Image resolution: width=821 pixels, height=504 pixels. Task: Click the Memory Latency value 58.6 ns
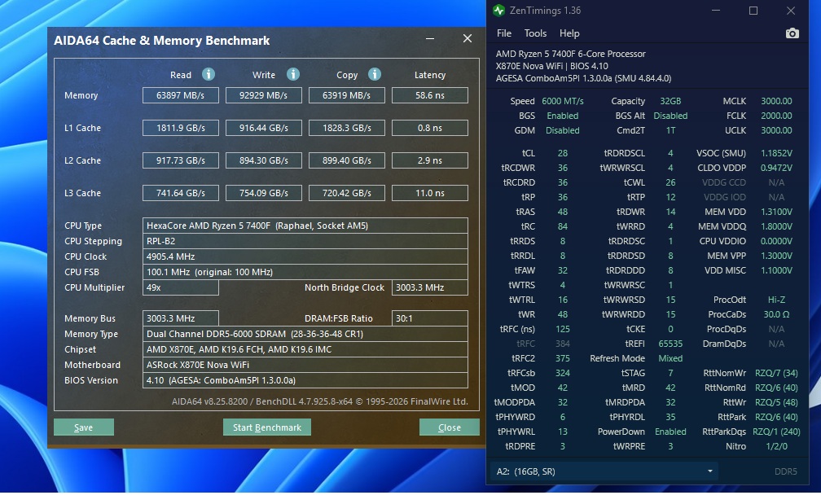click(x=430, y=95)
